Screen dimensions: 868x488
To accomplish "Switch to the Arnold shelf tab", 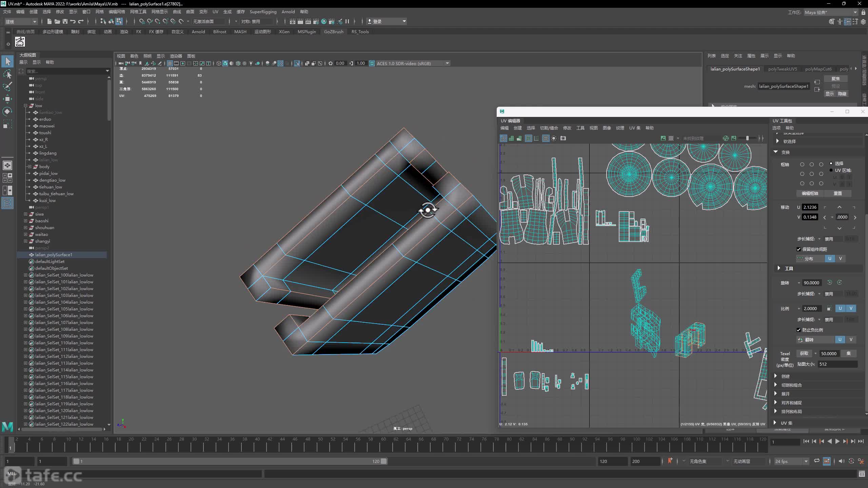I will 198,32.
